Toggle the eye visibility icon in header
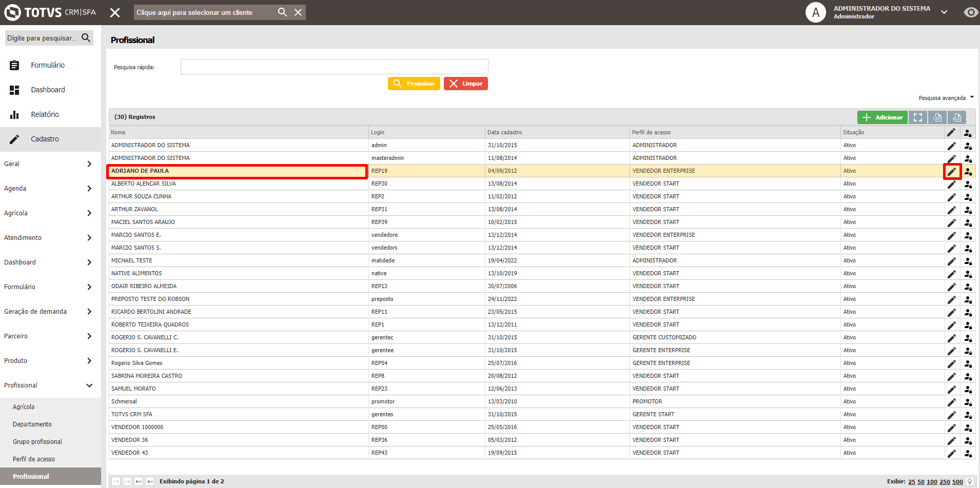 coord(970,12)
